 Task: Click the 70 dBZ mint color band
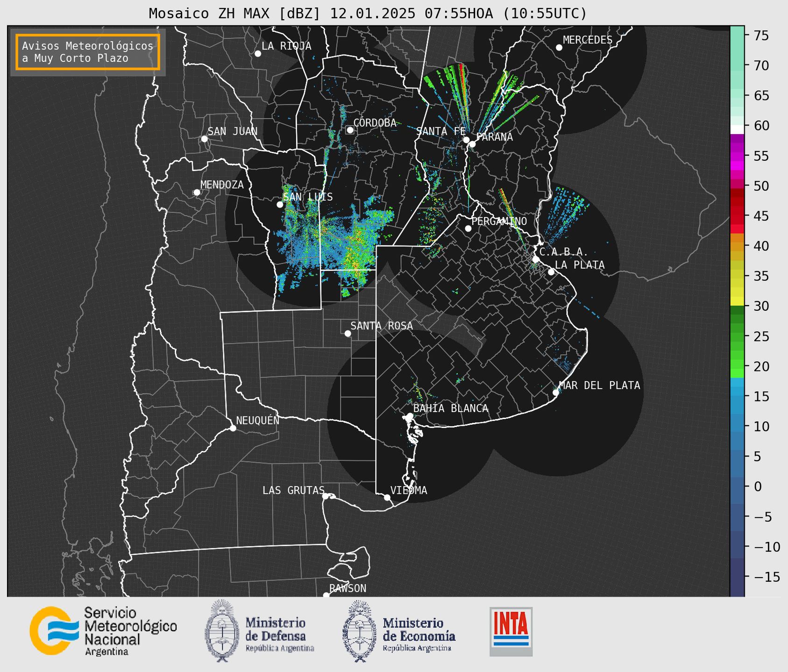coord(737,65)
